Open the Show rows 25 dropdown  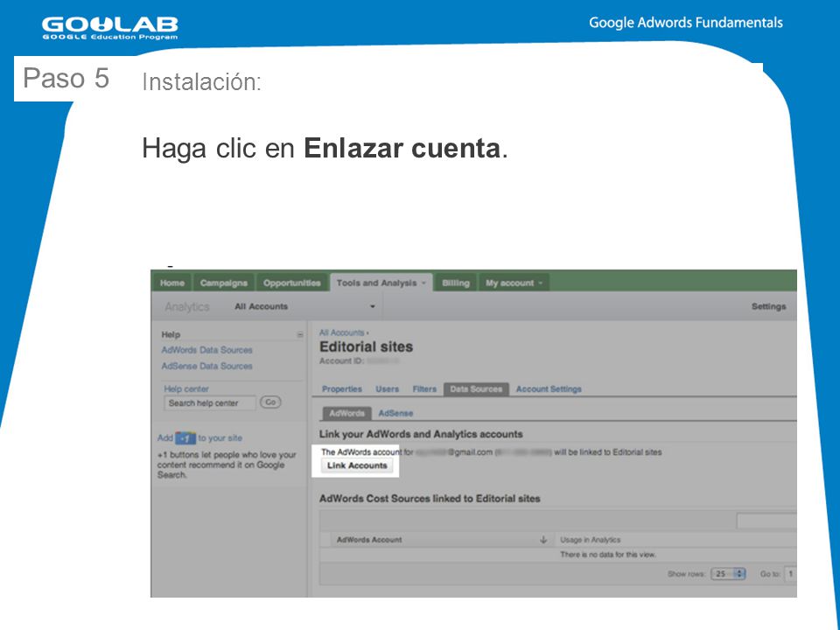tap(728, 574)
